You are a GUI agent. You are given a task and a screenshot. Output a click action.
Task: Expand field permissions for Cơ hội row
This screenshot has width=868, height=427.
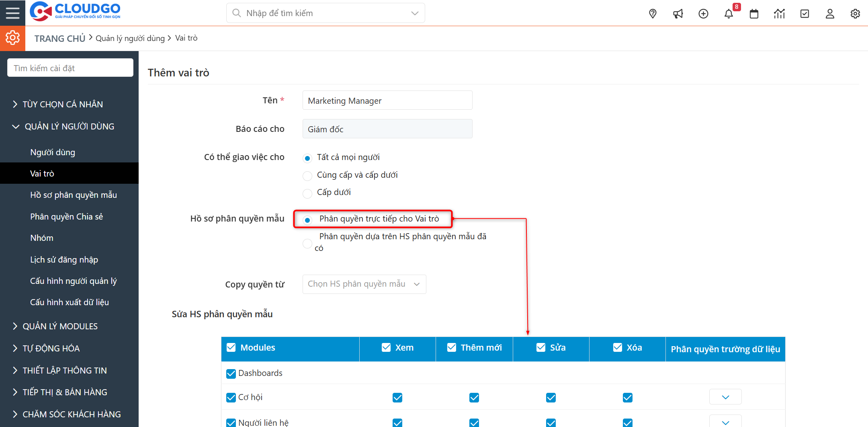[x=725, y=397]
